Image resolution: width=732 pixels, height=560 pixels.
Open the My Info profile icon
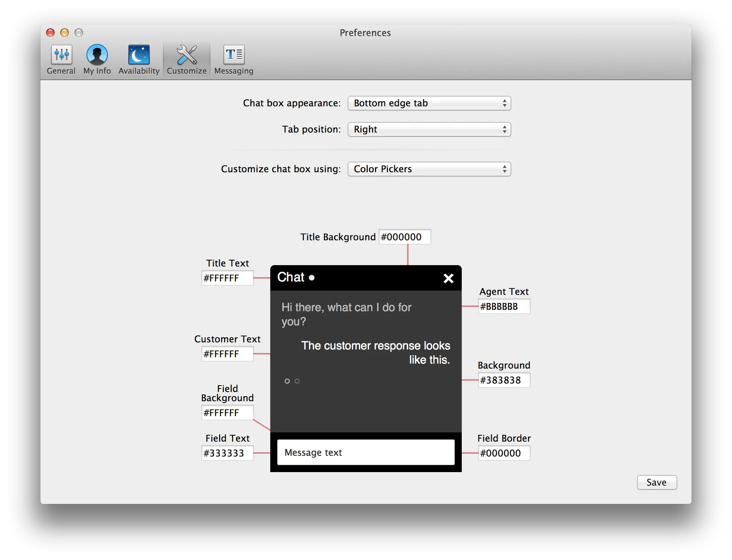pyautogui.click(x=97, y=55)
